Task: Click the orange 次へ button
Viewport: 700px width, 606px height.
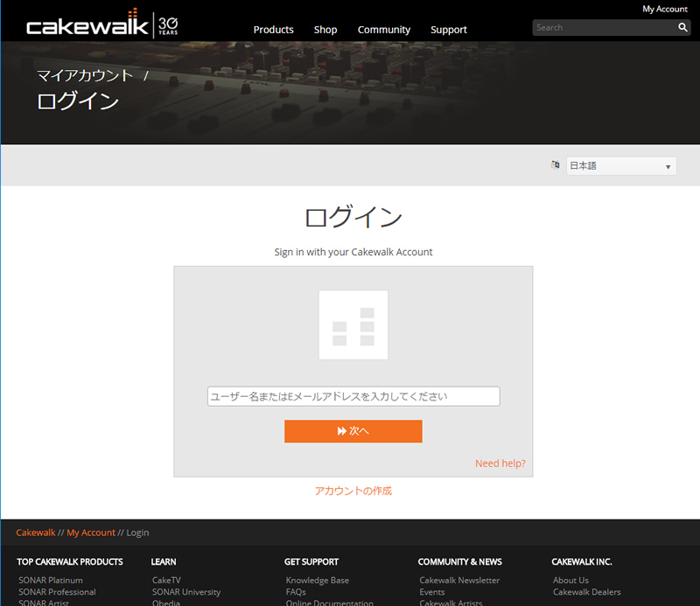Action: 353,431
